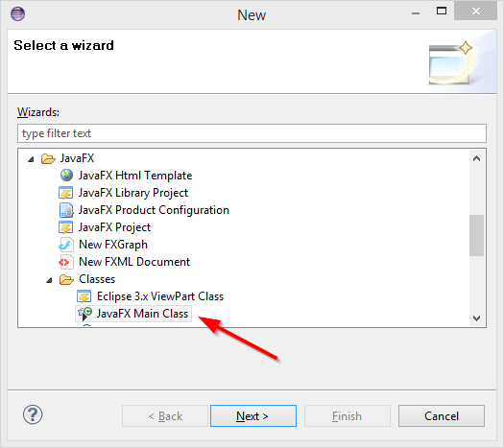The width and height of the screenshot is (504, 448).
Task: Click the wizard list scrollbar thumb
Action: [477, 235]
